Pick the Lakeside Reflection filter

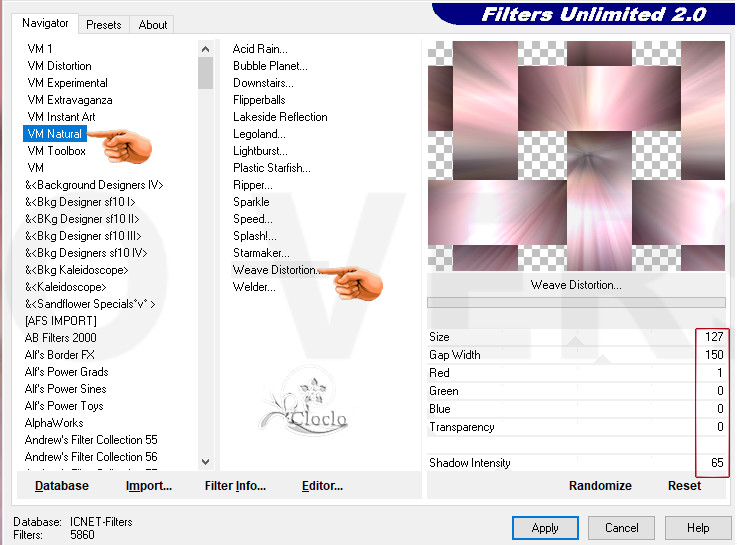(x=280, y=117)
